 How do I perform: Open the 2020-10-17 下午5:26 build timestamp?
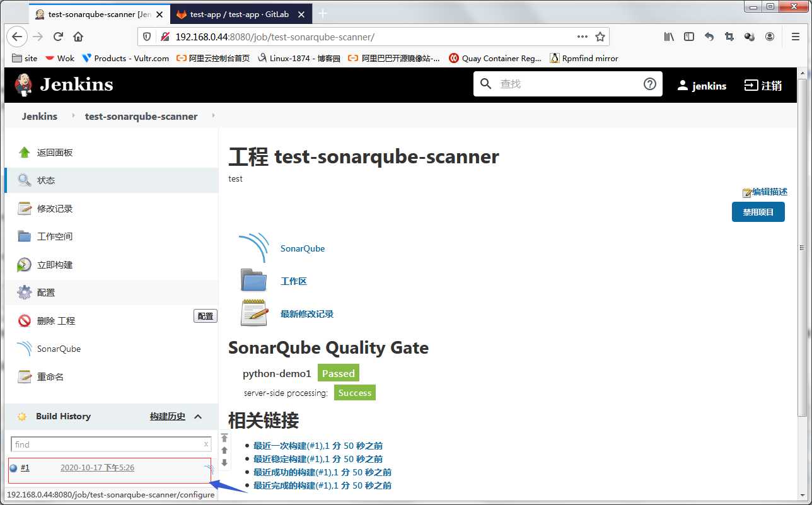[x=97, y=468]
